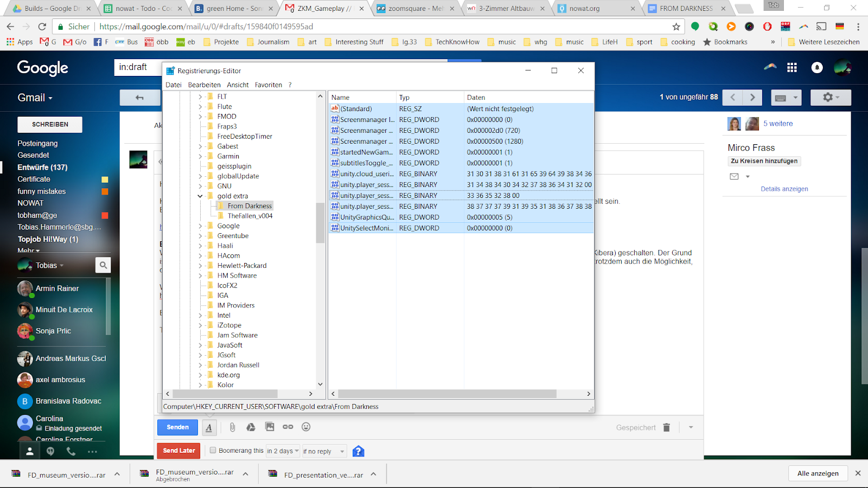Open Google notifications bell

(x=817, y=67)
